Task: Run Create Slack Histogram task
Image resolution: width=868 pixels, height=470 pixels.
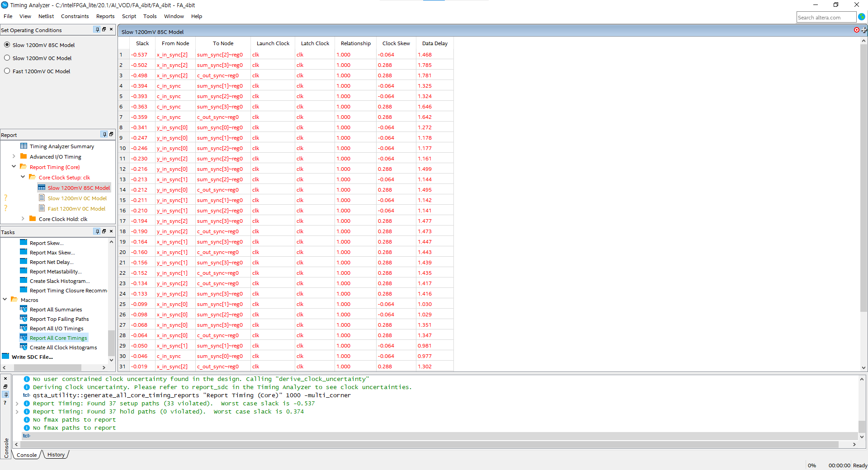Action: coord(60,281)
